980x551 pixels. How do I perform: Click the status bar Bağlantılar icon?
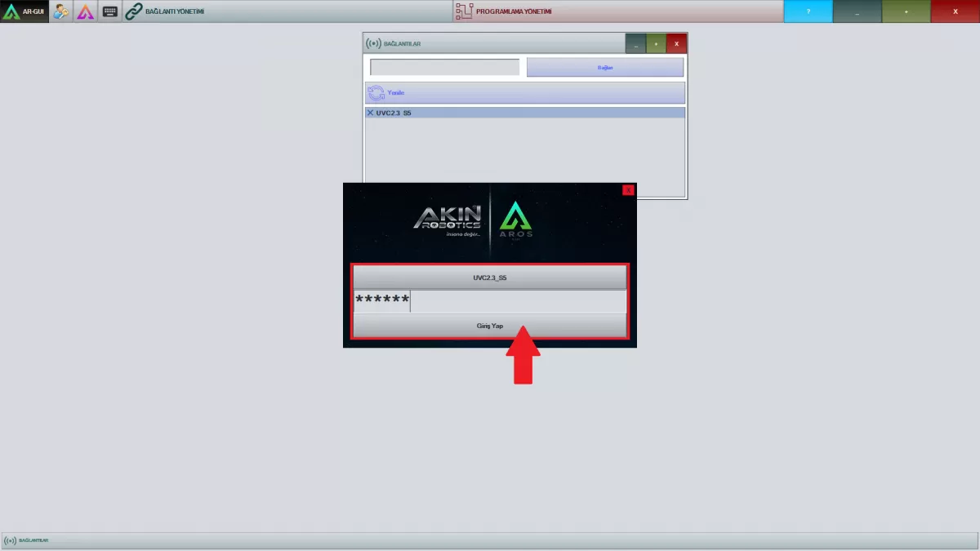click(10, 541)
